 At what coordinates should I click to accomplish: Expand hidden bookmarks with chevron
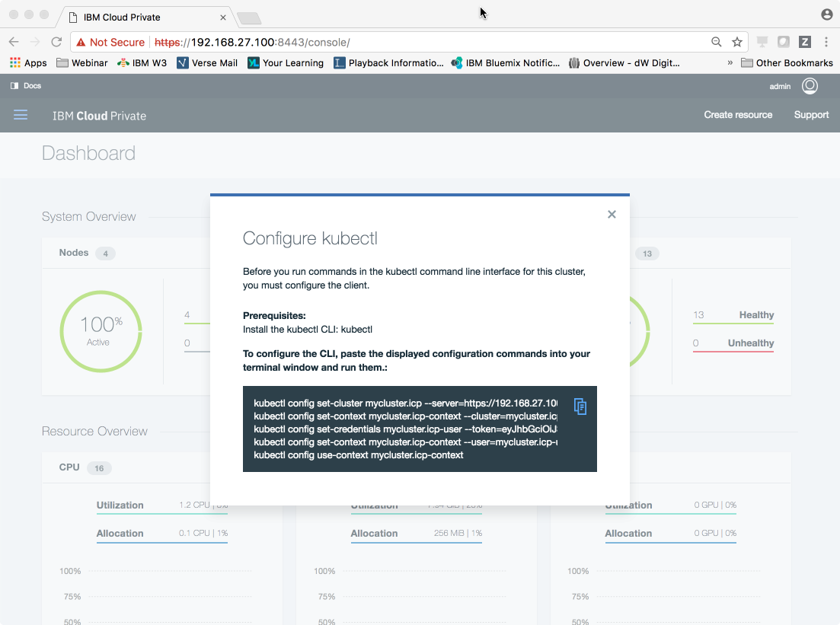pyautogui.click(x=730, y=62)
